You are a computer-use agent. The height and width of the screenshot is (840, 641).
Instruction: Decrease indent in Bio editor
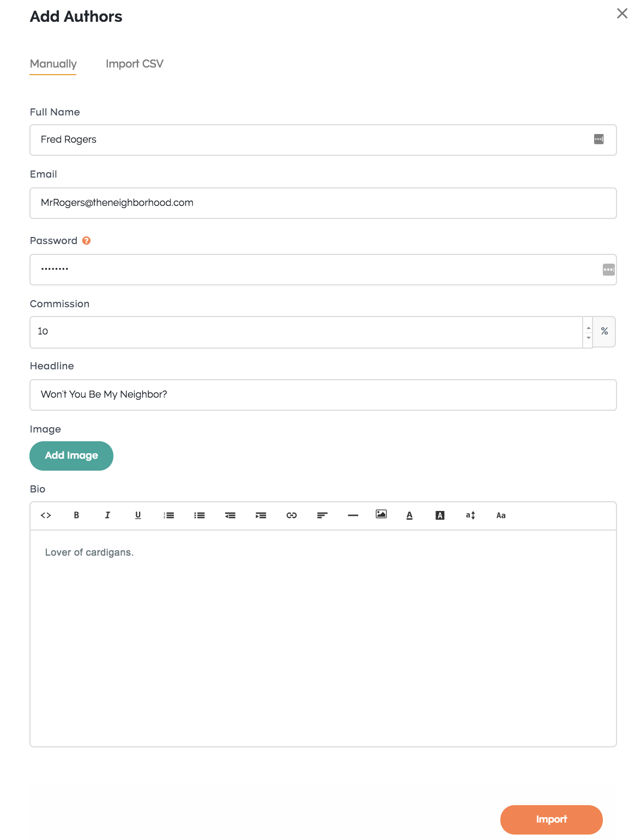click(x=230, y=515)
